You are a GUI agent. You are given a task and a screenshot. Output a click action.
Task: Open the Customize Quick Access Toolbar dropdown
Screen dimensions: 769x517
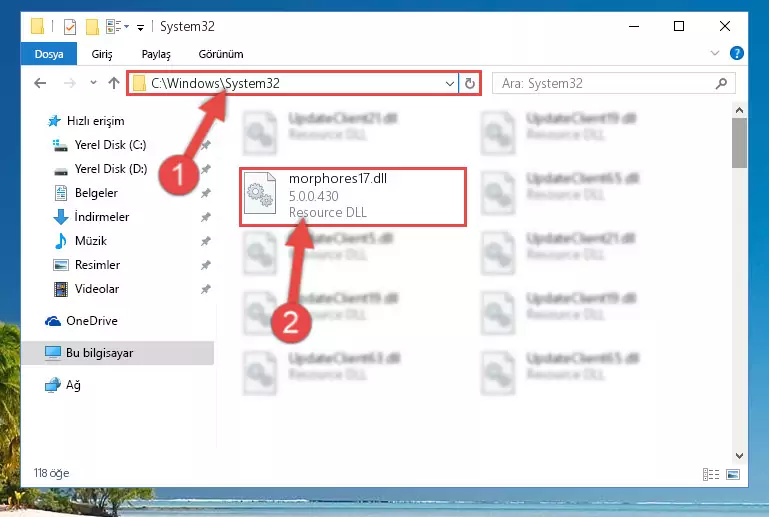coord(140,27)
